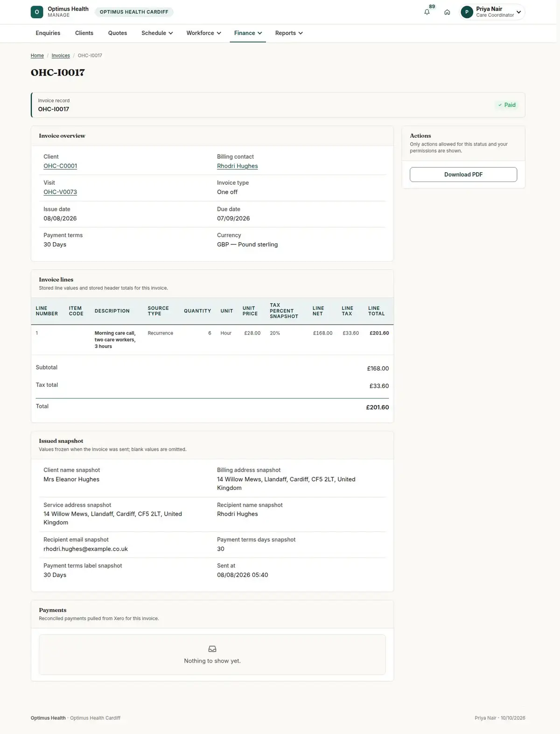Image resolution: width=560 pixels, height=734 pixels.
Task: Click the invoice Total value £201.60
Action: point(378,407)
